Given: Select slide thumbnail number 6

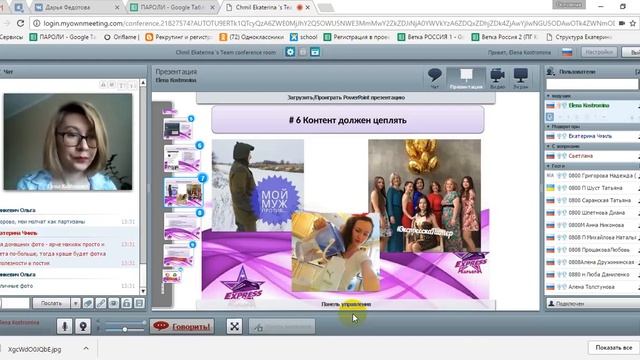Looking at the screenshot, I should pos(182,158).
